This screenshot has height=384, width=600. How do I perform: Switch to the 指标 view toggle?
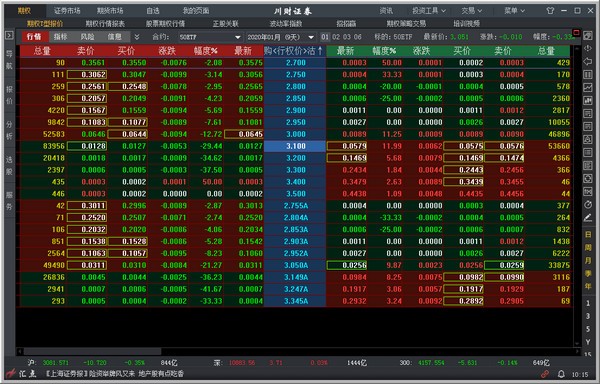[60, 37]
